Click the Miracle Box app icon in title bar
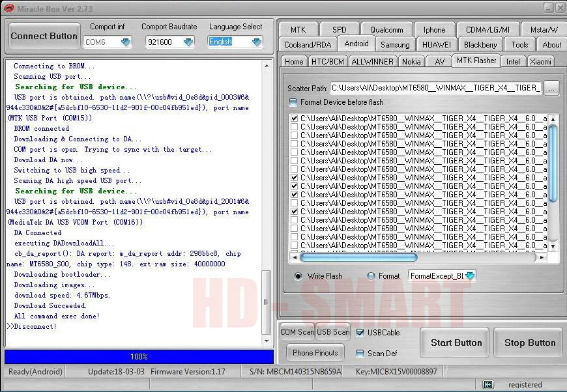 8,8
